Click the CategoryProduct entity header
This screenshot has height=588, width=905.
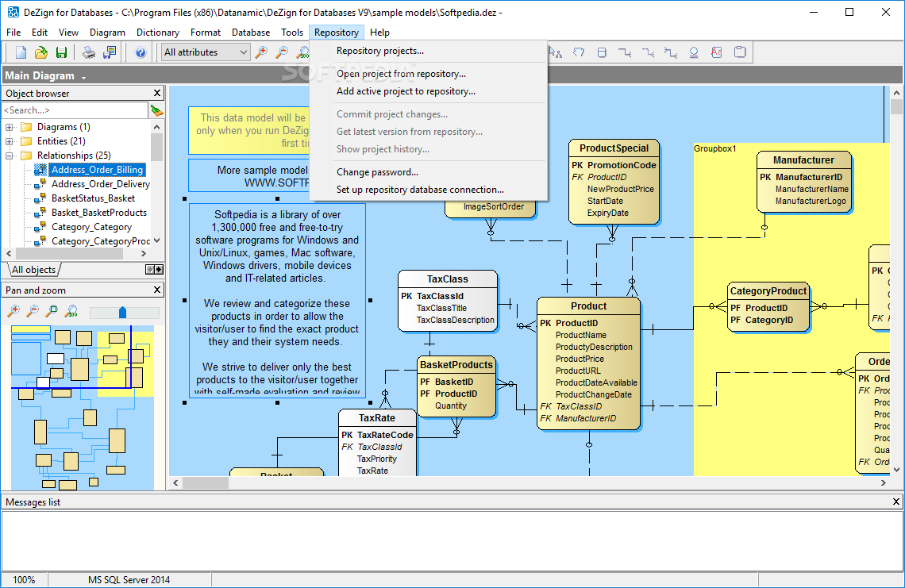tap(768, 291)
